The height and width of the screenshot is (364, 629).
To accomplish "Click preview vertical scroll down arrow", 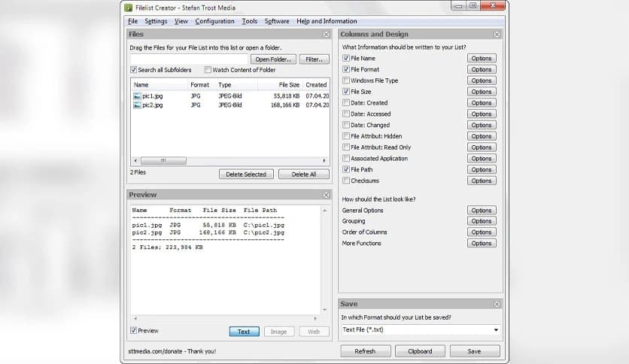I will tap(325, 310).
